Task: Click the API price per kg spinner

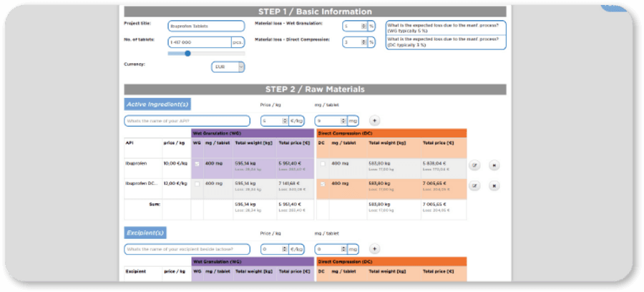Action: tap(284, 121)
